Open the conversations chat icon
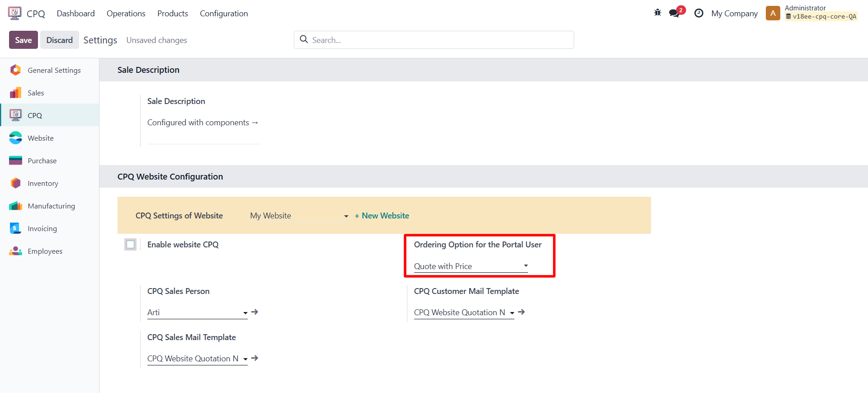Viewport: 868px width, 393px height. 675,13
